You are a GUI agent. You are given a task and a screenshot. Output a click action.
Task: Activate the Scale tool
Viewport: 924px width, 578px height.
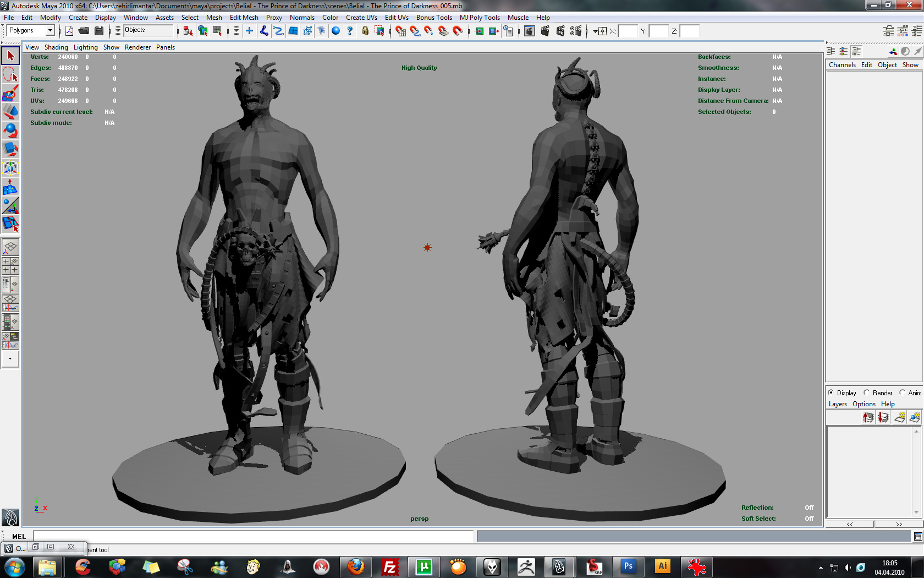pos(10,149)
